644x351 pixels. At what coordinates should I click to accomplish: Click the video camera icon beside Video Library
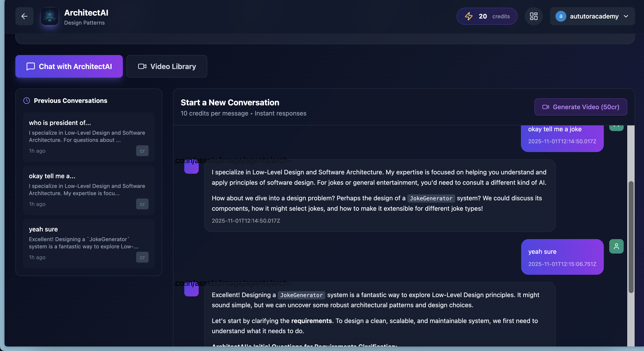[142, 67]
